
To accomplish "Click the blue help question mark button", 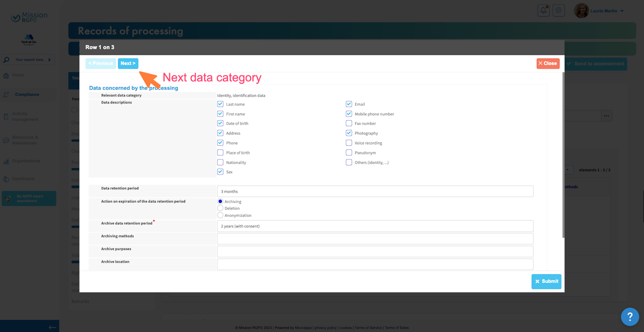I will tap(629, 317).
